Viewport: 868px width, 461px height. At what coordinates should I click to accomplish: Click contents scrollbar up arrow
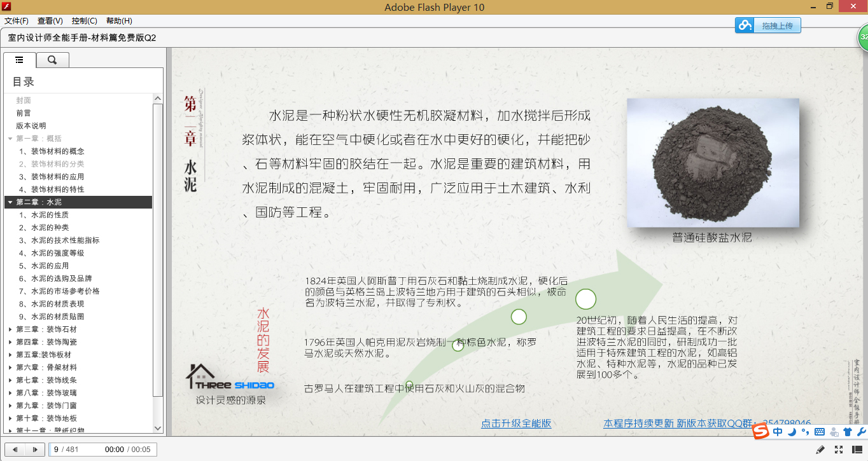pos(158,98)
